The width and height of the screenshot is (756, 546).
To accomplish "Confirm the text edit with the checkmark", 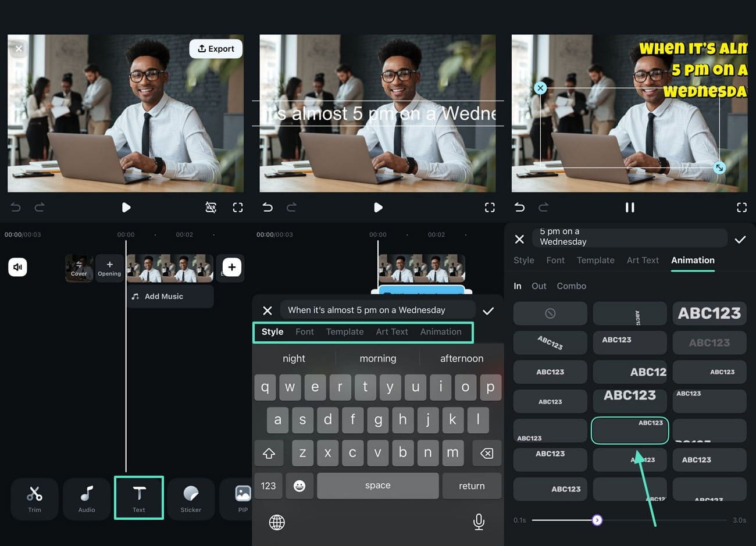I will (x=488, y=310).
